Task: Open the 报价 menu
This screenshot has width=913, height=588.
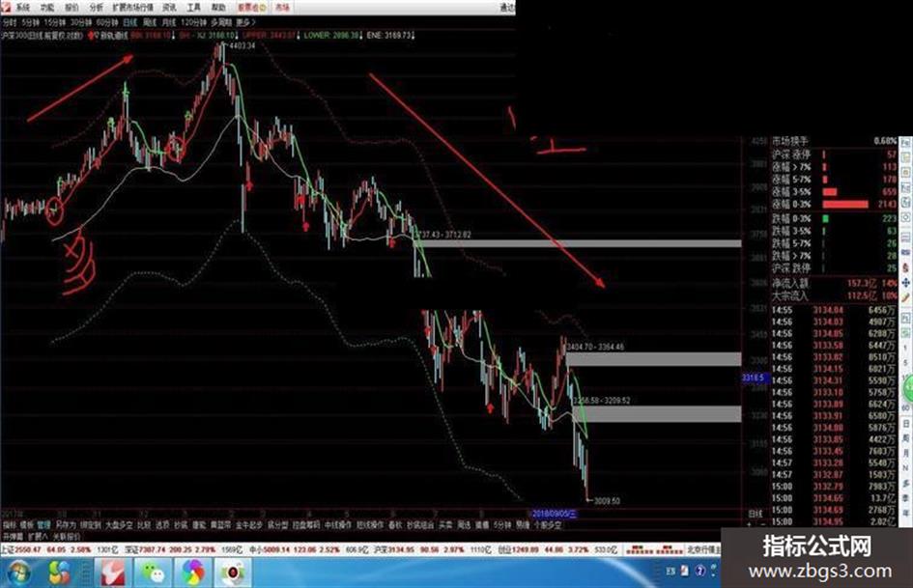Action: pos(71,8)
